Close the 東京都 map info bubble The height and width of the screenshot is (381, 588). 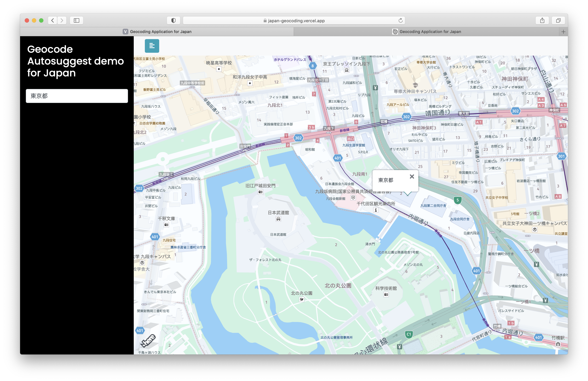412,177
